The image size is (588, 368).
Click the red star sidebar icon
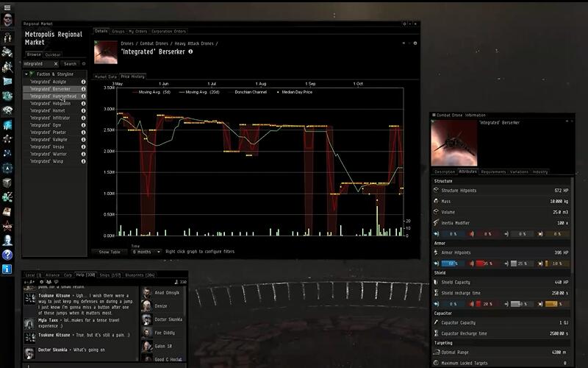[7, 226]
